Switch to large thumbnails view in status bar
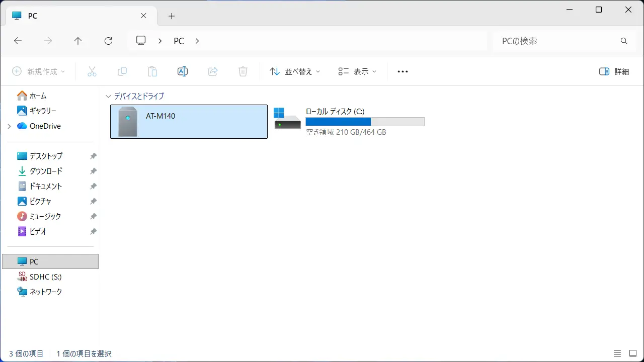The height and width of the screenshot is (362, 644). pos(632,354)
